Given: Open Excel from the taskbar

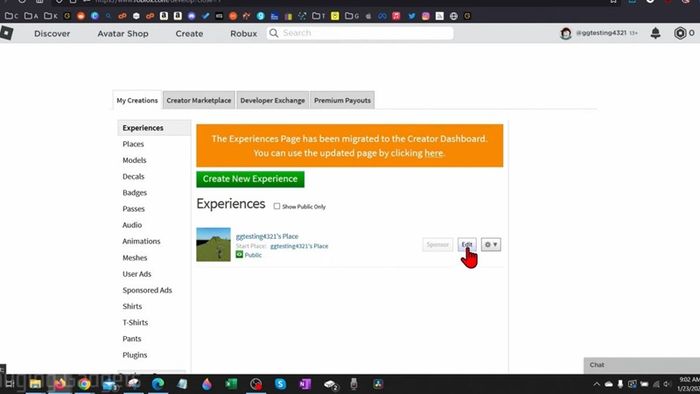Looking at the screenshot, I should tap(231, 384).
